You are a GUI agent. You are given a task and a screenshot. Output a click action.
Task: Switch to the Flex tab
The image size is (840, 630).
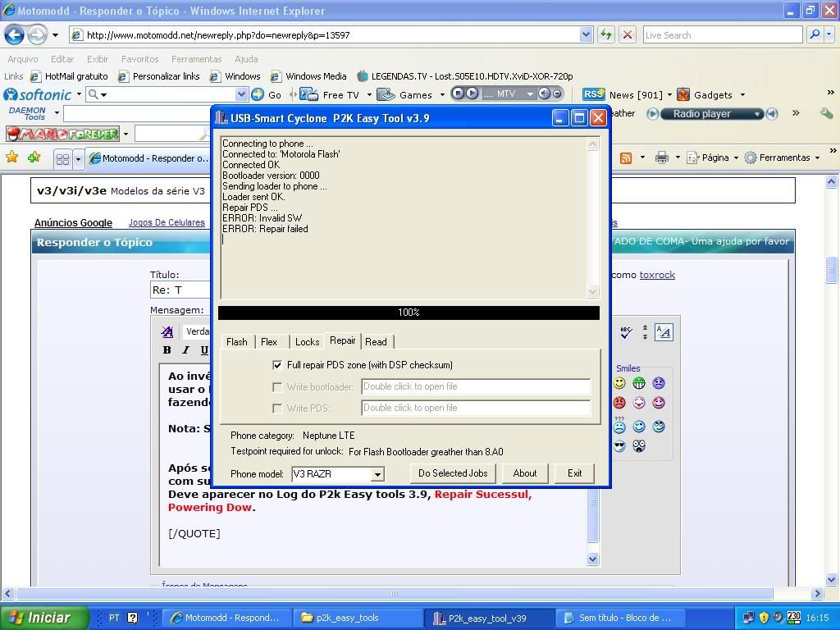269,342
